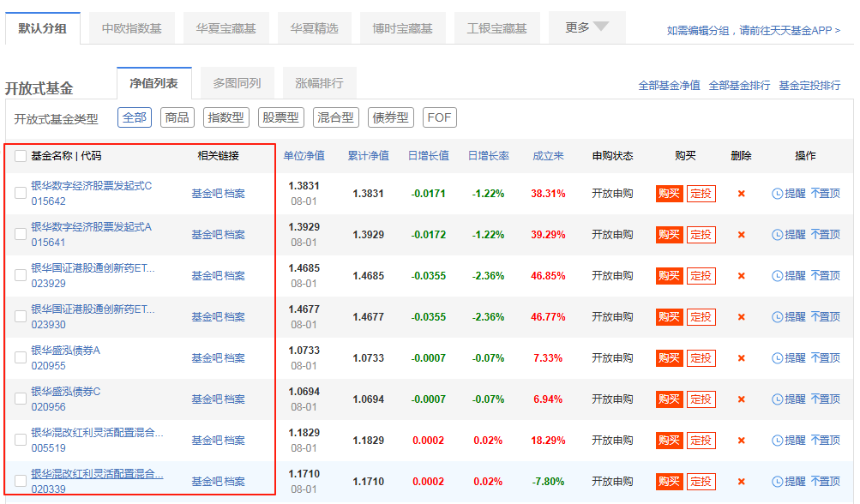
Task: Expand the 更多 groups dropdown
Action: pyautogui.click(x=586, y=27)
